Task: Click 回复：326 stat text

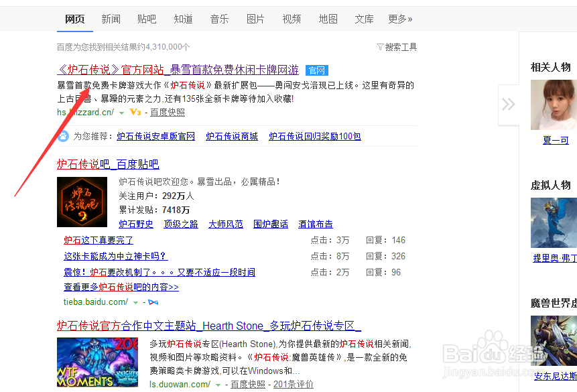Action: (x=385, y=256)
